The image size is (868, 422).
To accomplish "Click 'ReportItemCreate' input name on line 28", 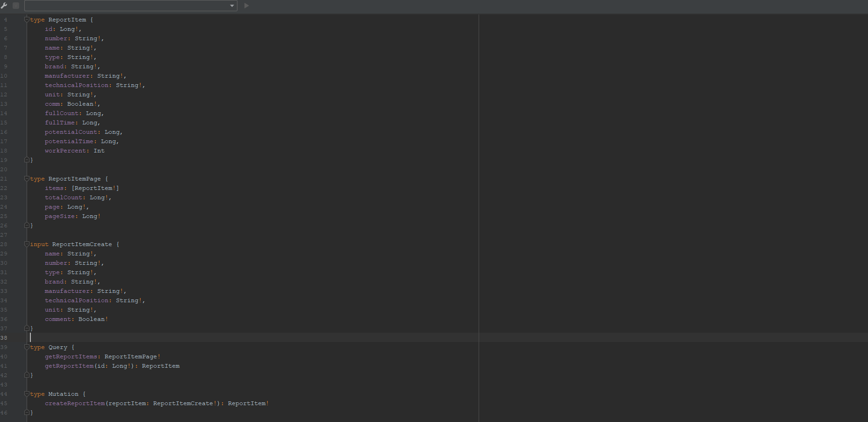I will tap(82, 244).
